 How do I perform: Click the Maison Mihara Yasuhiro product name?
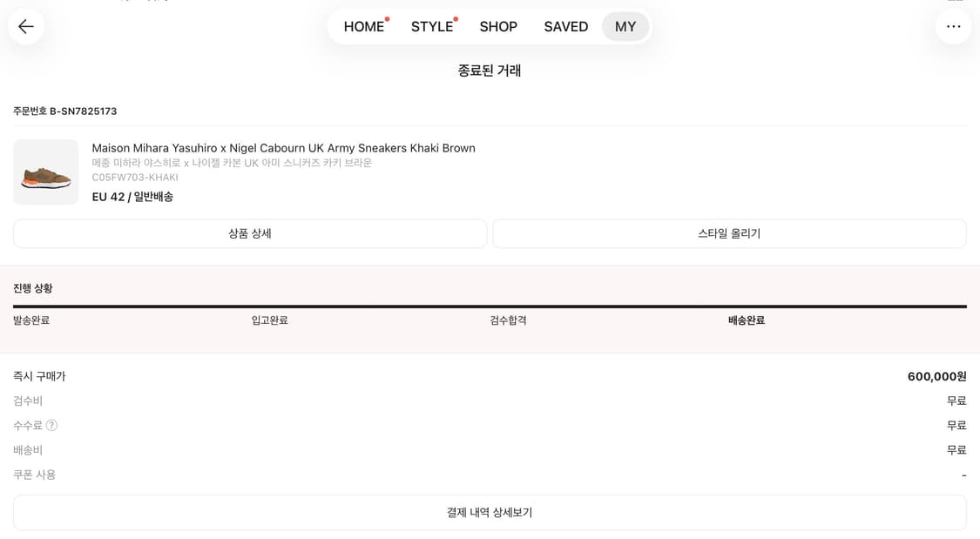click(x=284, y=147)
